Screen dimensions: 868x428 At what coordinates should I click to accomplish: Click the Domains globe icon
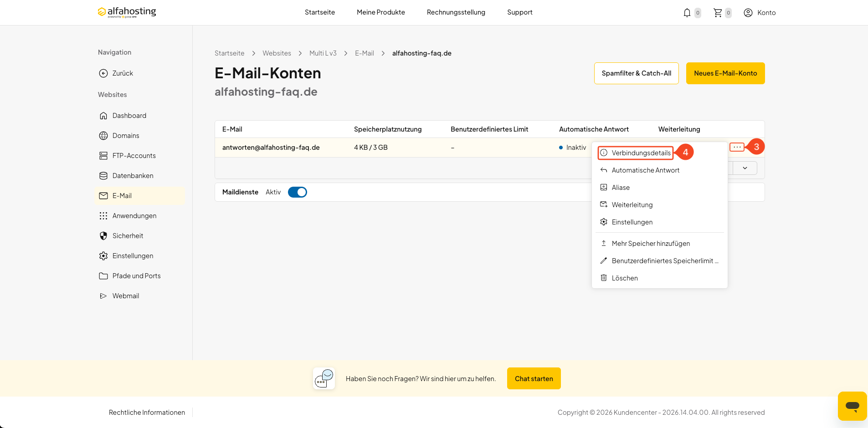coord(103,136)
